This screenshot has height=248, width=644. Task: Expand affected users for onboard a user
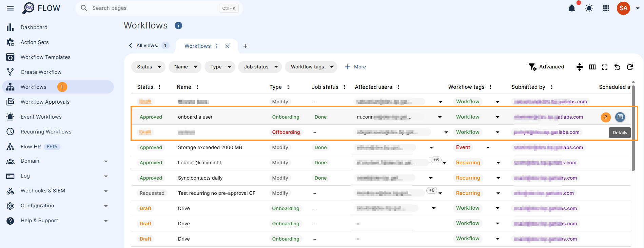pos(440,117)
